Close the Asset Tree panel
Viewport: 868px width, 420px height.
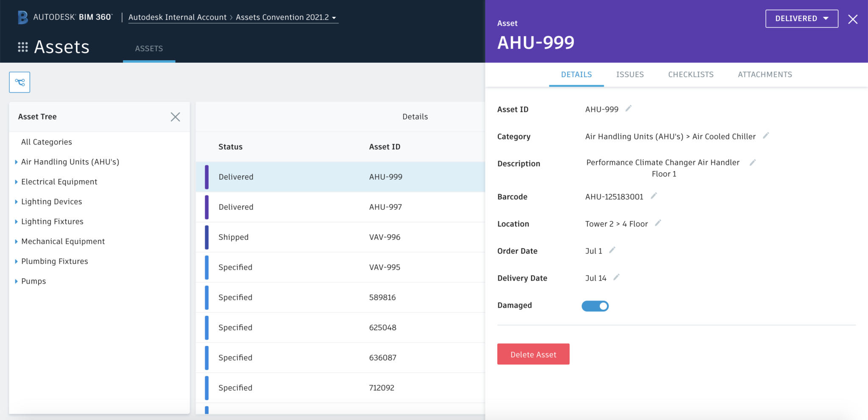175,117
